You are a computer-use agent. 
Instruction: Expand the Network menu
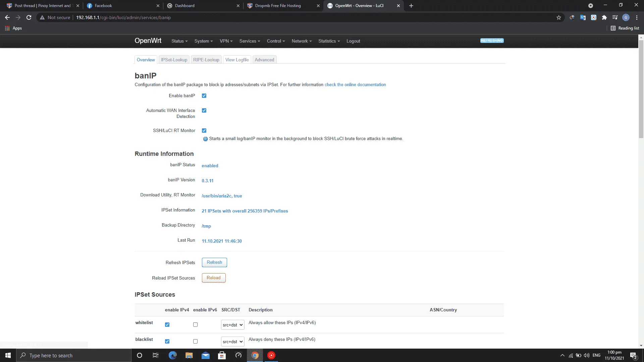(302, 41)
